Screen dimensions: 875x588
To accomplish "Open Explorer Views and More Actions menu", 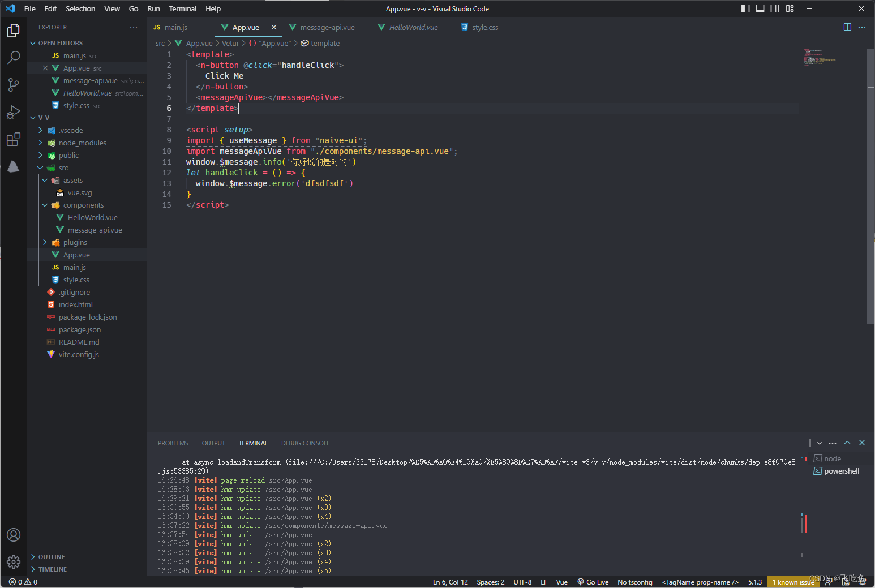I will [x=134, y=27].
